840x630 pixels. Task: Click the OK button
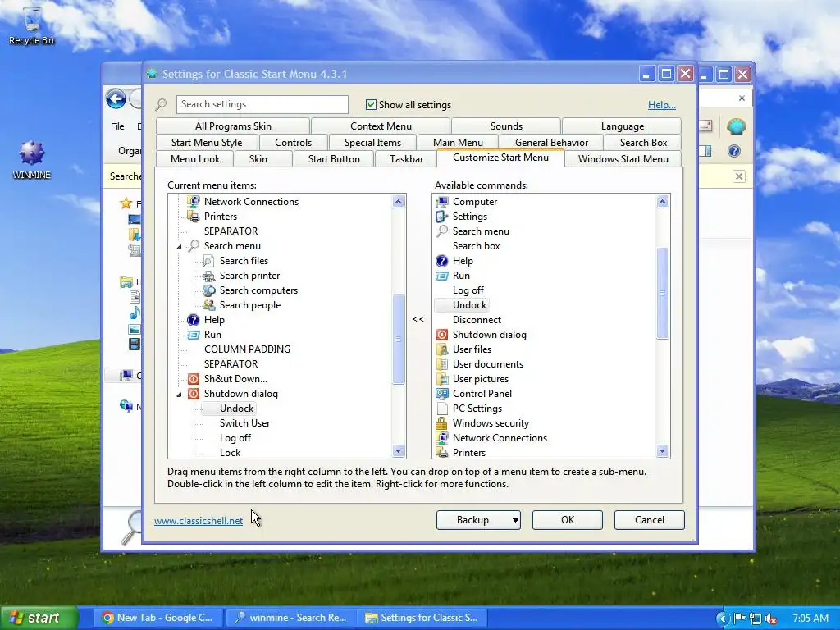[x=568, y=520]
